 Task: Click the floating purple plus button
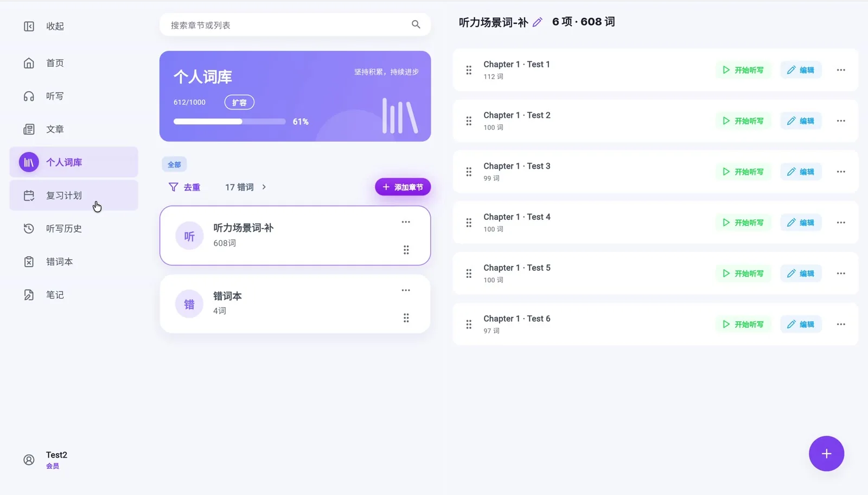(826, 454)
